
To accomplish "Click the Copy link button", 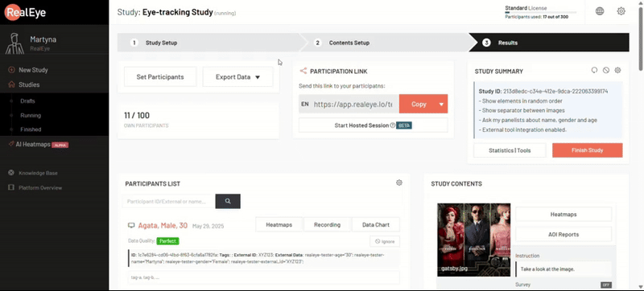I will tap(419, 105).
